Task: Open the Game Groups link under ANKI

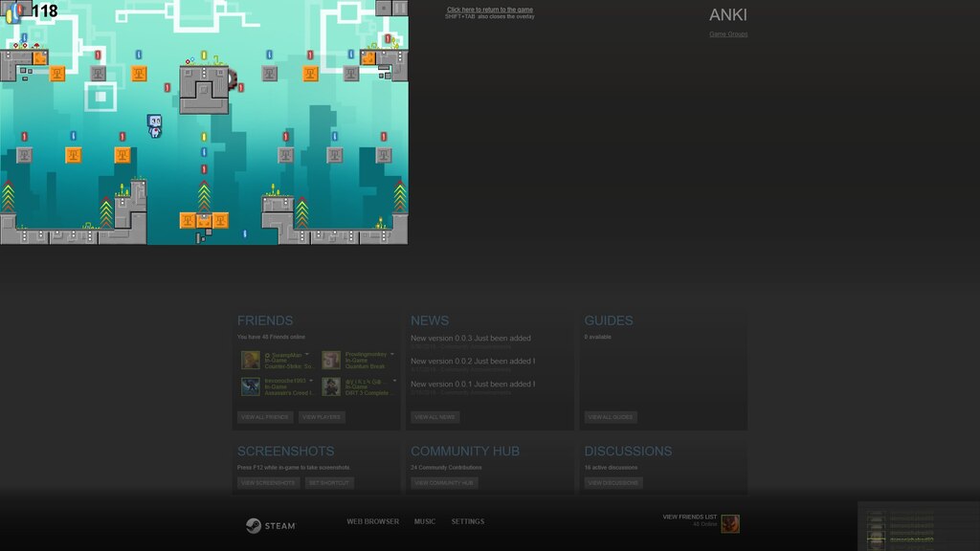Action: tap(728, 34)
